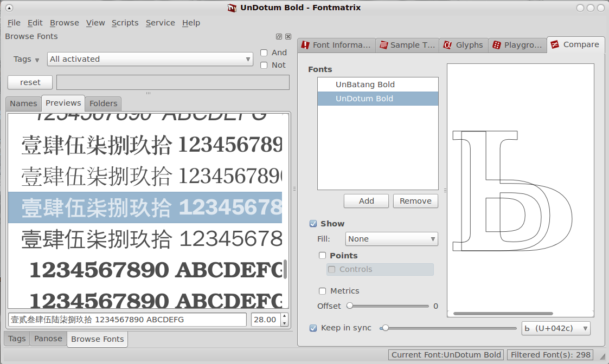Screen dimensions: 609x364
Task: Open the Playground tab via its dice icon
Action: click(x=496, y=45)
